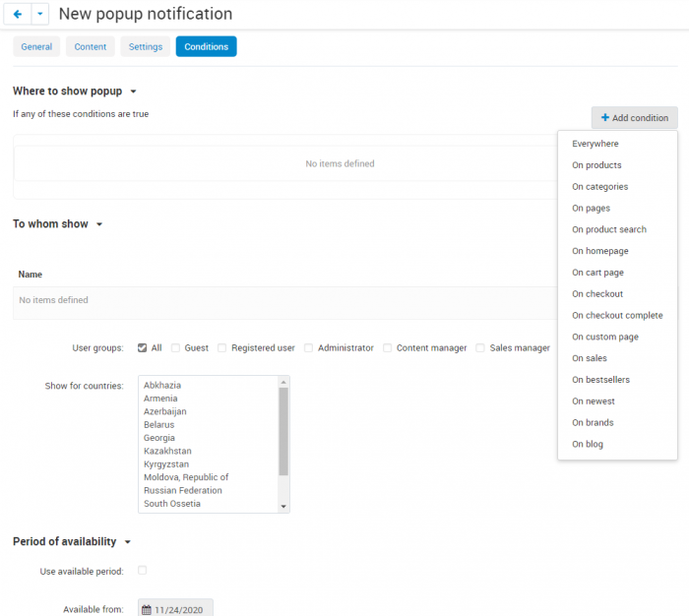Click the Available from date field

(175, 608)
